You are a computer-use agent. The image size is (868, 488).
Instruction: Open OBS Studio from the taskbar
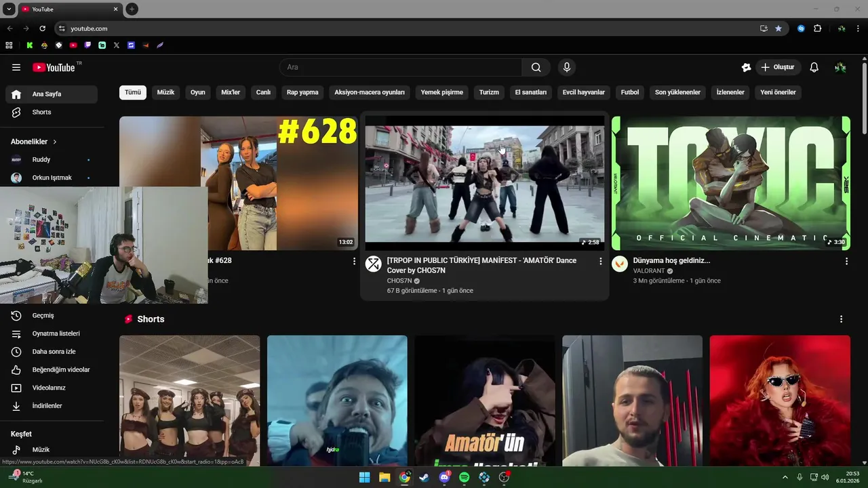504,477
